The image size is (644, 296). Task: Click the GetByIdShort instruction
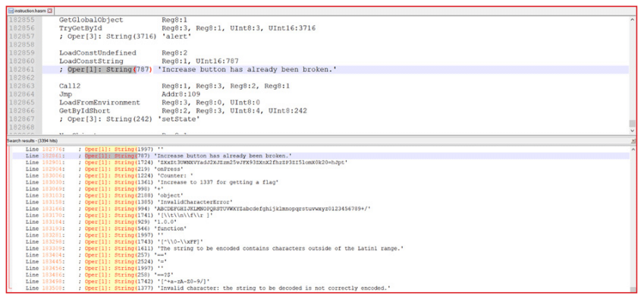click(85, 111)
